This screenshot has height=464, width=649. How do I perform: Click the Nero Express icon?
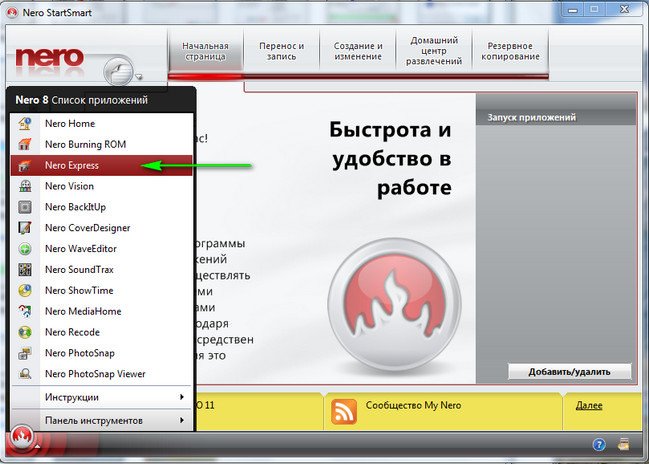25,165
